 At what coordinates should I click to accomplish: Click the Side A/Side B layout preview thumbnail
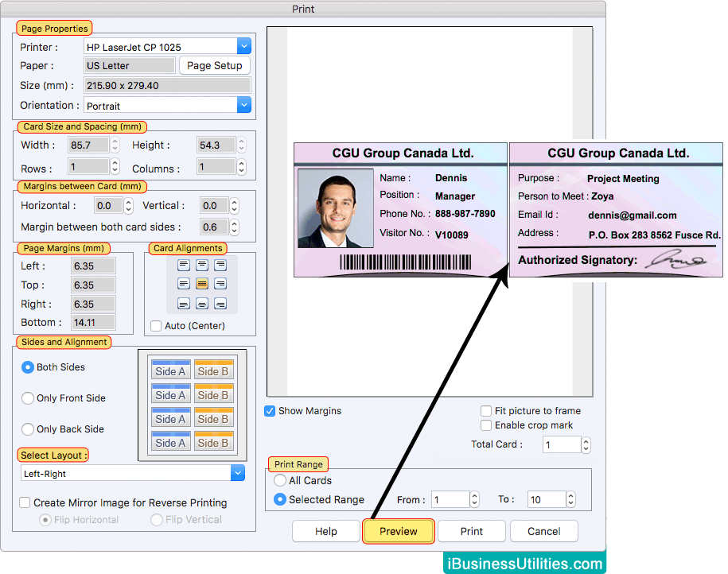coord(193,405)
